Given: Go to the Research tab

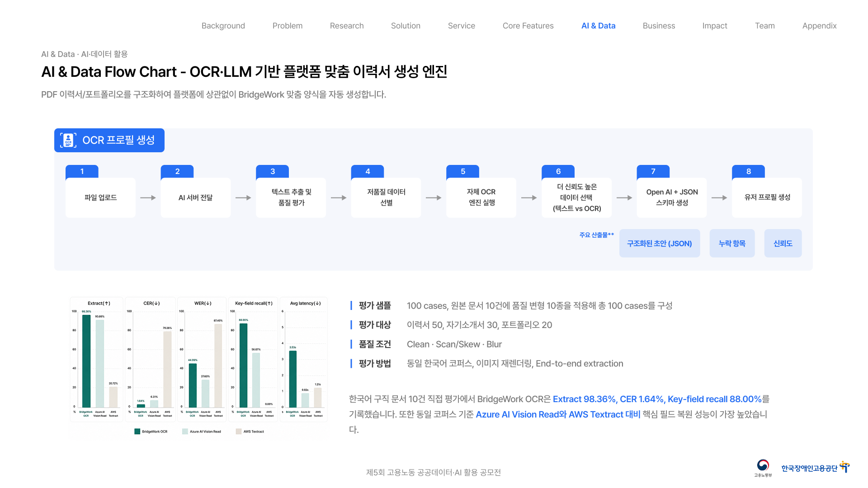Looking at the screenshot, I should point(347,26).
